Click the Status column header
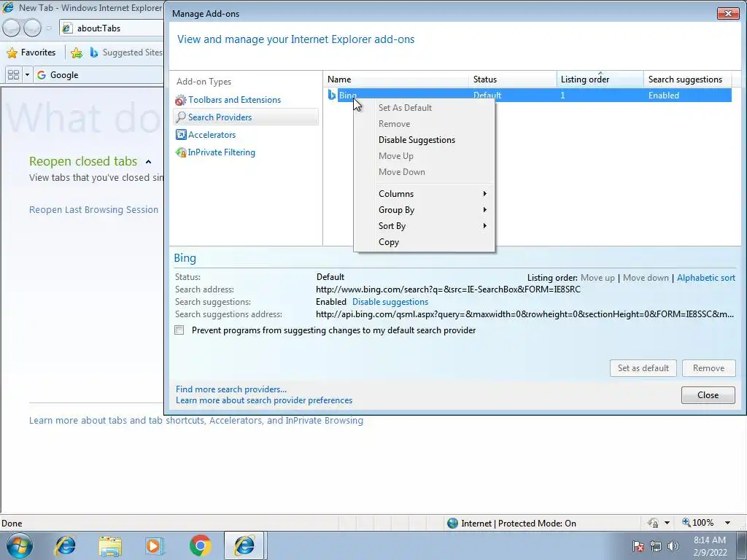Viewport: 747px width, 560px height. [513, 79]
